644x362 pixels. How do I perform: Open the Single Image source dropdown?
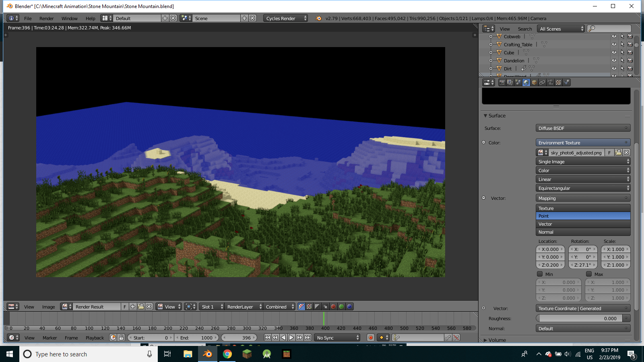pos(583,162)
